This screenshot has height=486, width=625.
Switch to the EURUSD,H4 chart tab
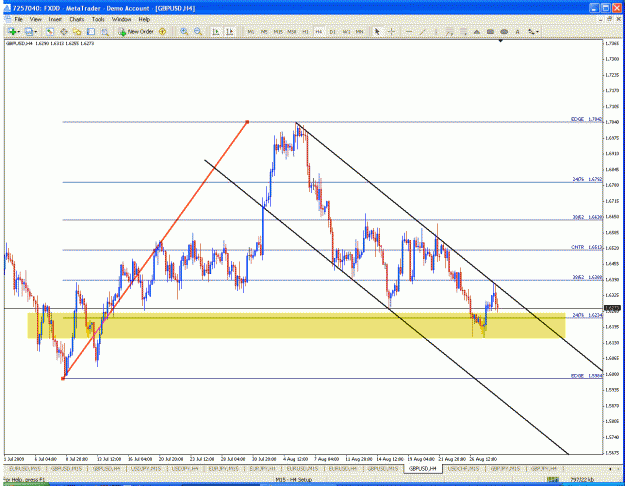click(342, 469)
